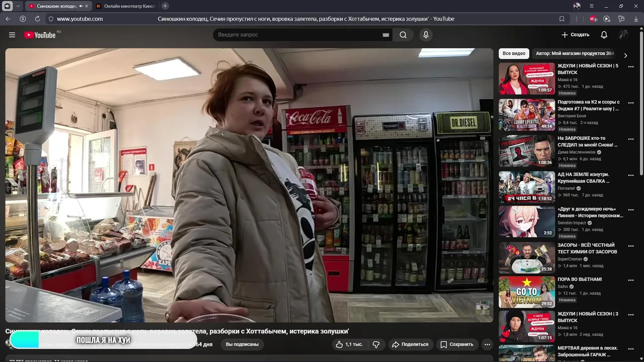Dislike the video with thumbs down

(376, 344)
